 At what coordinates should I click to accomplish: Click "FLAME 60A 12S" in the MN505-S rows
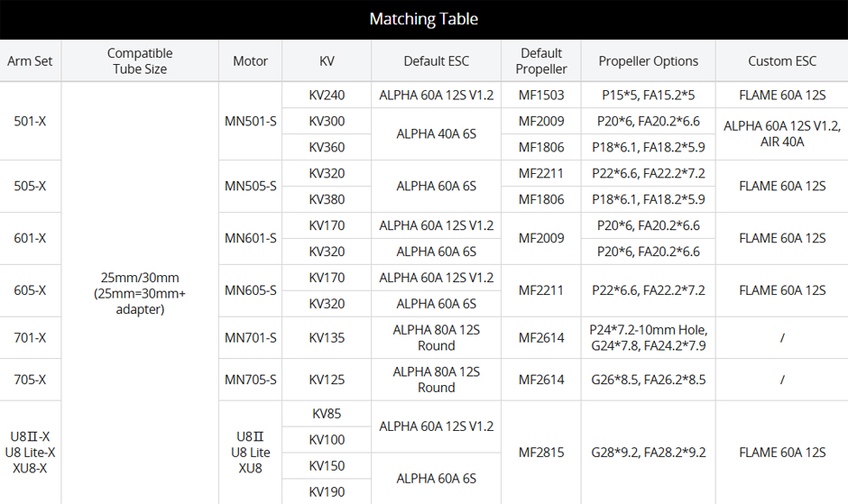click(782, 186)
